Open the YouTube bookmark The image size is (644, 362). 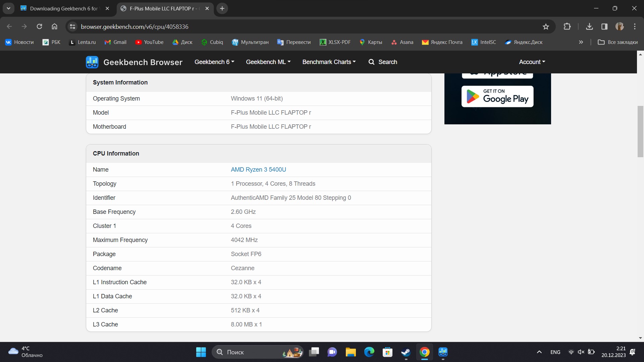click(x=149, y=42)
